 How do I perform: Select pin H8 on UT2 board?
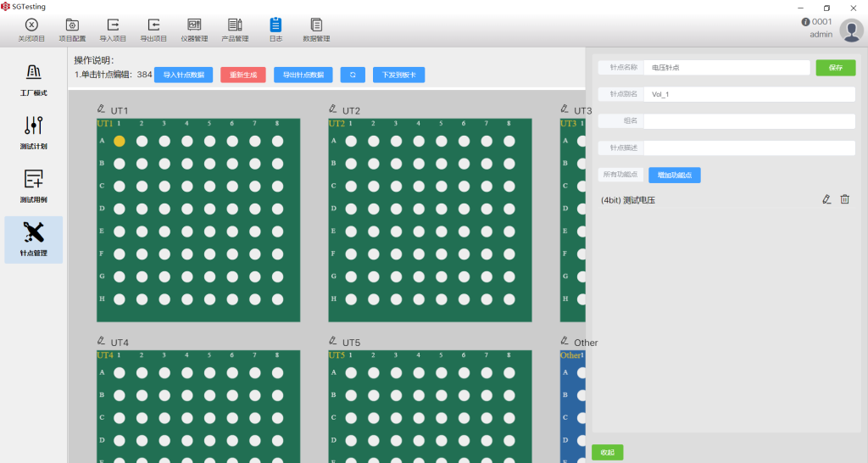509,299
